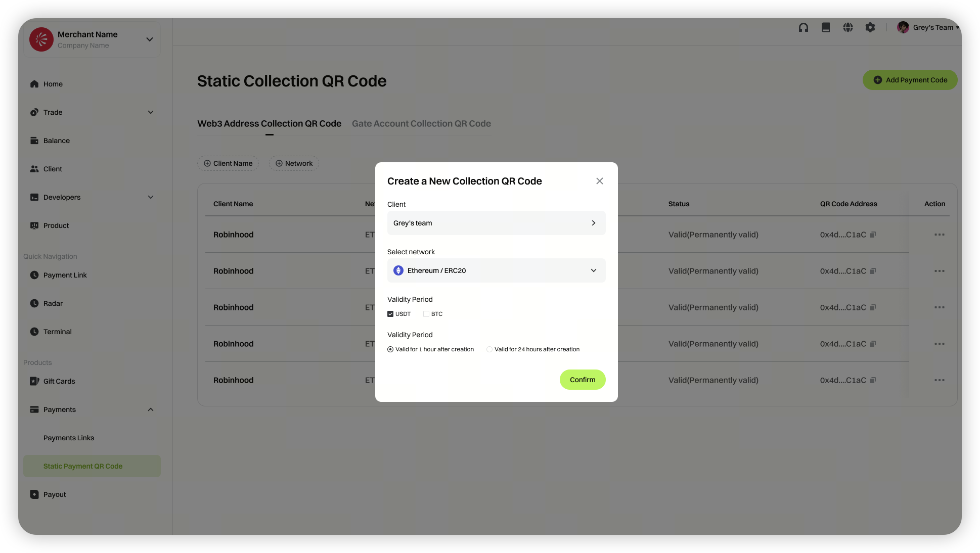The width and height of the screenshot is (980, 553).
Task: Expand the Merchant Name selector
Action: [150, 39]
